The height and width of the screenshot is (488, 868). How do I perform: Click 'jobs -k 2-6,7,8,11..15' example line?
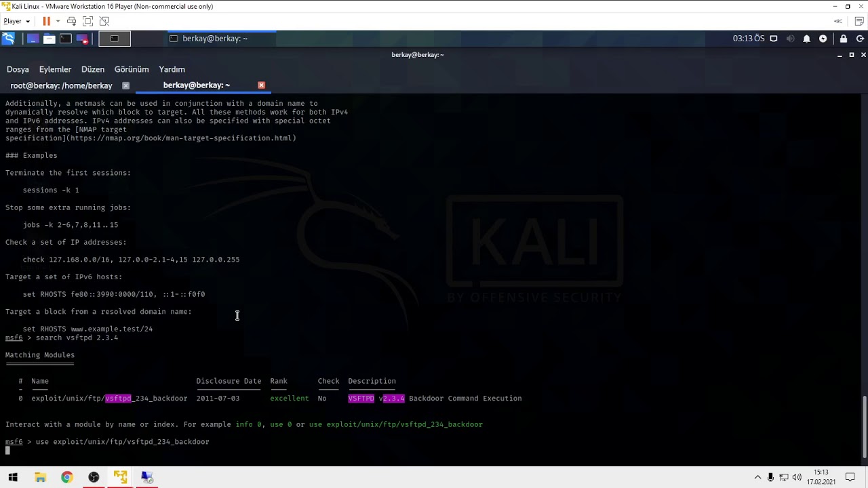click(x=71, y=225)
